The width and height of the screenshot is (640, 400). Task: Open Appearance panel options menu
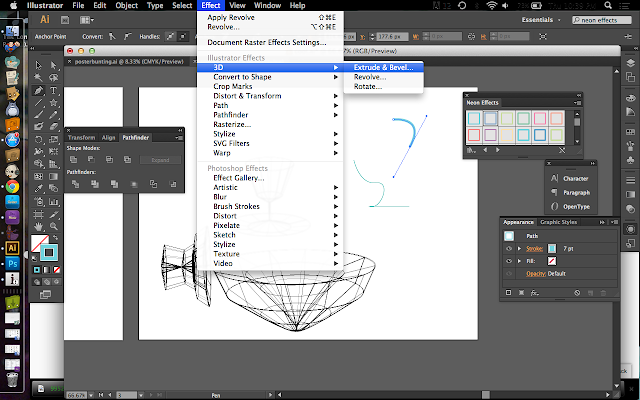(x=614, y=222)
